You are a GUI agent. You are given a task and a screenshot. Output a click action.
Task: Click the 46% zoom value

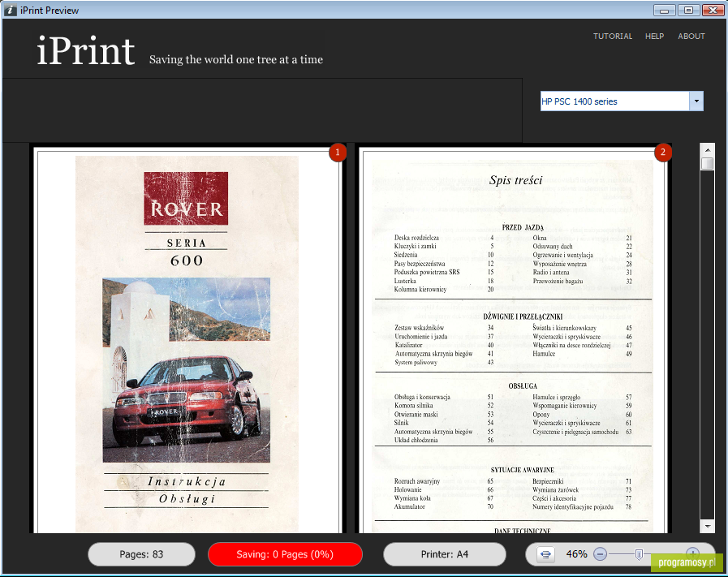[x=577, y=554]
